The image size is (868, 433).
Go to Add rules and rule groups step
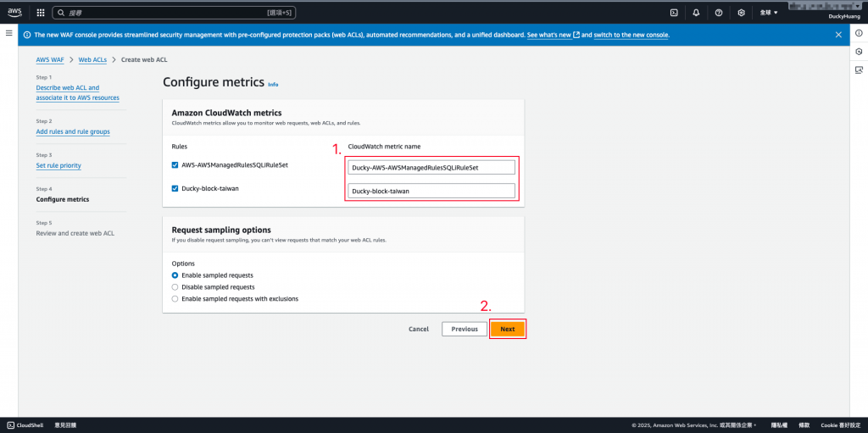(x=73, y=132)
